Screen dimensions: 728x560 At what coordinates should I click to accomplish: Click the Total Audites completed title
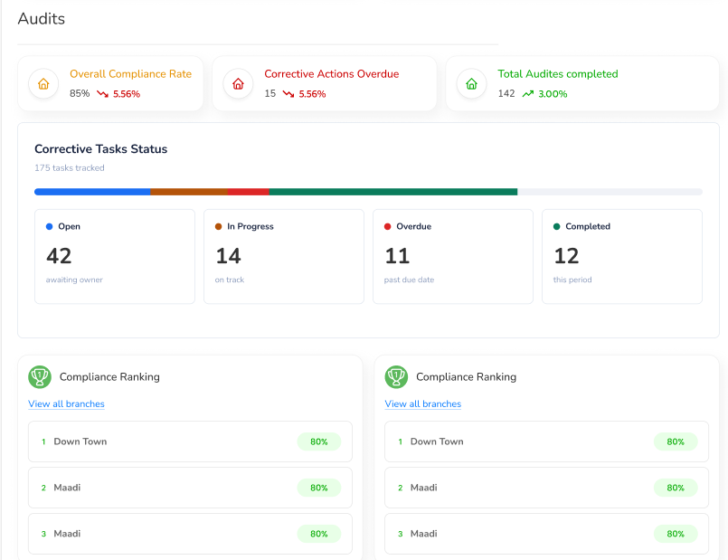(x=558, y=74)
